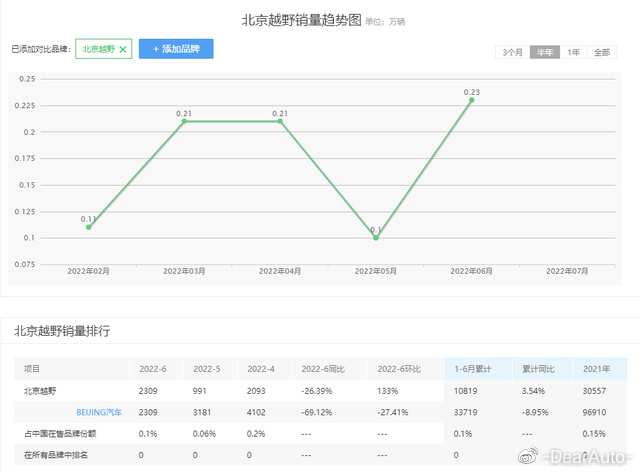Remove the 北京越野 brand tag with X

[122, 49]
